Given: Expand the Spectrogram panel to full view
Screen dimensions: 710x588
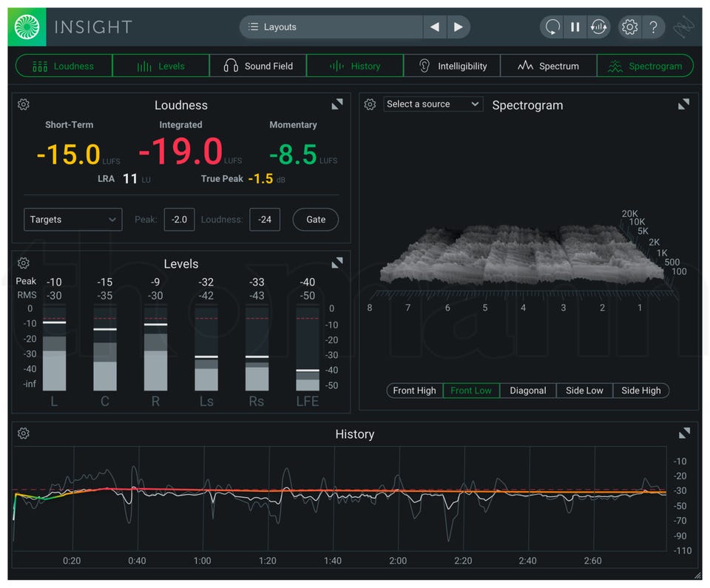Looking at the screenshot, I should [x=684, y=104].
